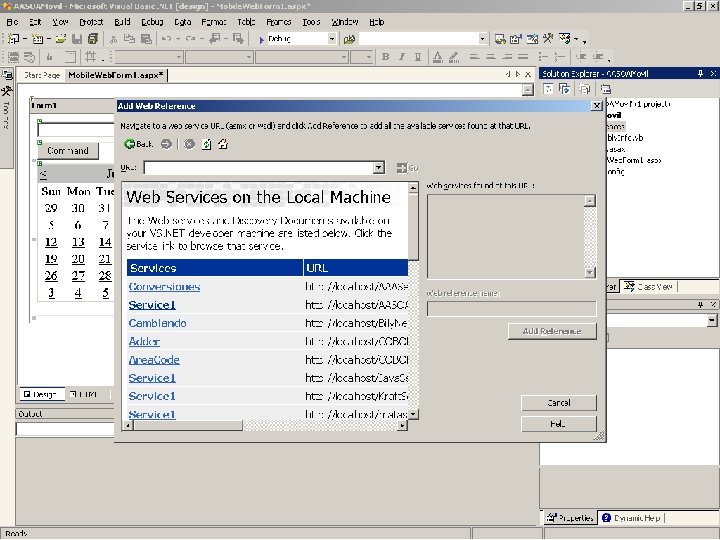Click the Undo arrow icon
This screenshot has height=540, width=720.
166,39
